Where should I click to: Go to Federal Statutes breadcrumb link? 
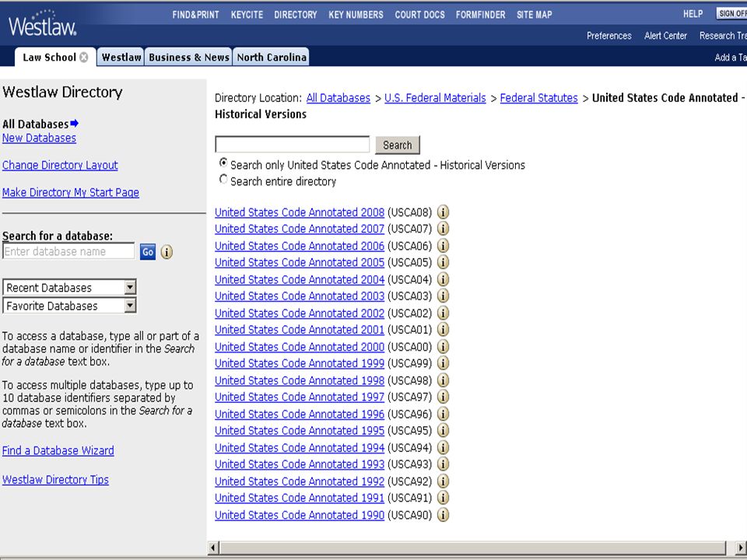click(x=538, y=98)
